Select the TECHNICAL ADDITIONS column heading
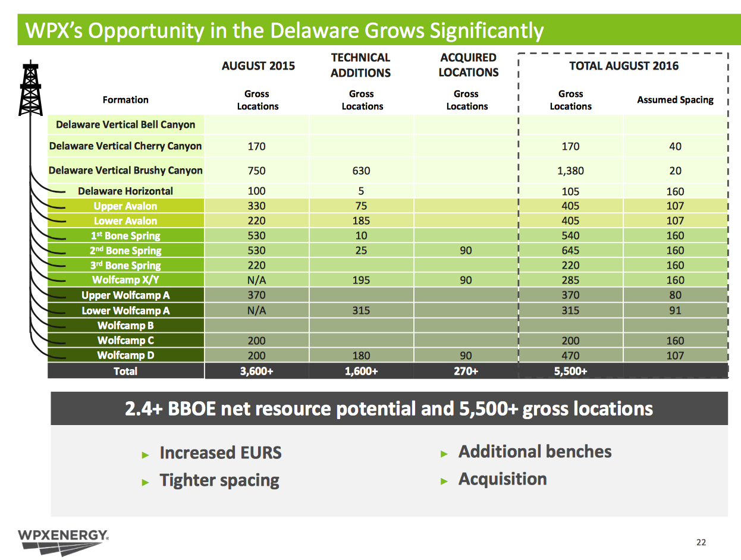This screenshot has height=560, width=741. point(360,64)
